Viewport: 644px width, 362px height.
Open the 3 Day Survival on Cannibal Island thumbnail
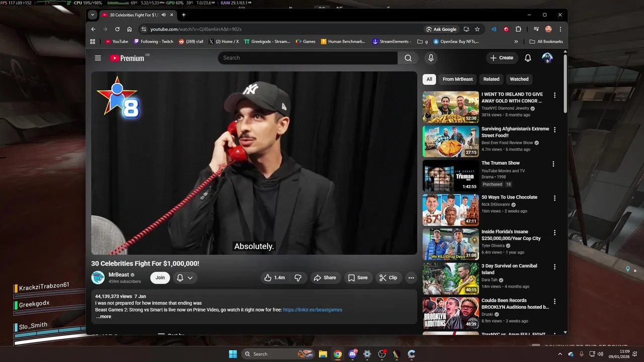[451, 279]
